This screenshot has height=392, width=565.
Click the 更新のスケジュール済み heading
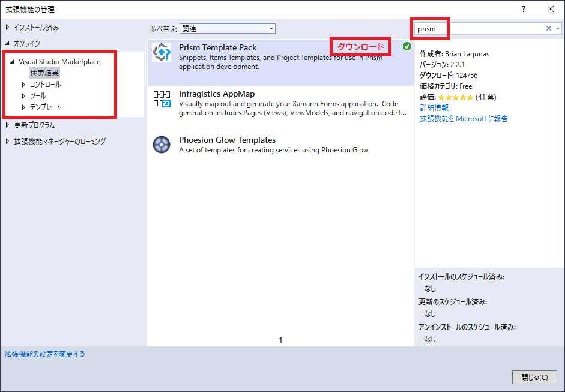453,302
